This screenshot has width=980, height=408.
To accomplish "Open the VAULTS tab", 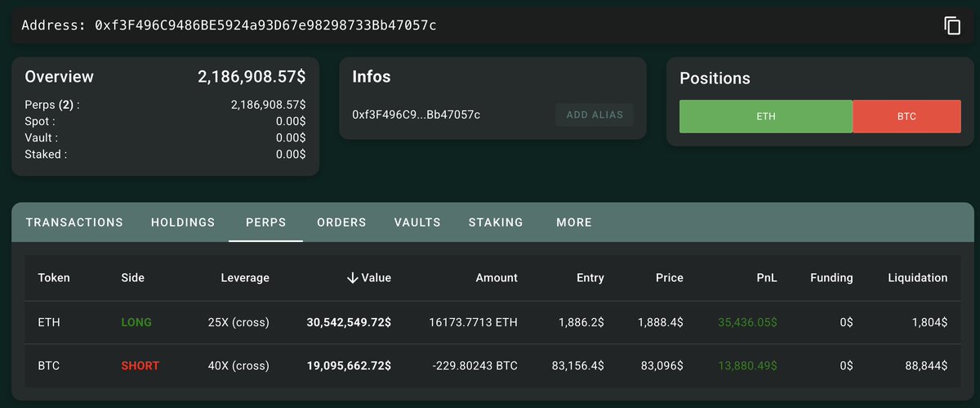I will (x=417, y=222).
